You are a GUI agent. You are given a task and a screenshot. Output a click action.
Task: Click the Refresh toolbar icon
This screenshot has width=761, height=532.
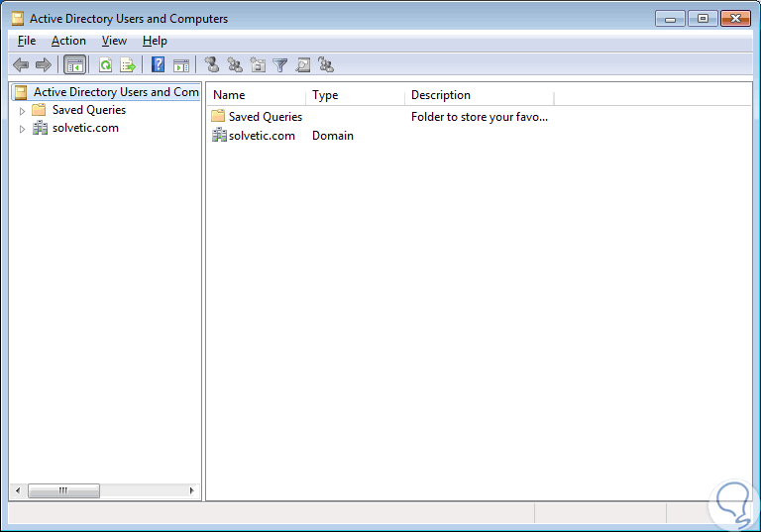point(105,64)
